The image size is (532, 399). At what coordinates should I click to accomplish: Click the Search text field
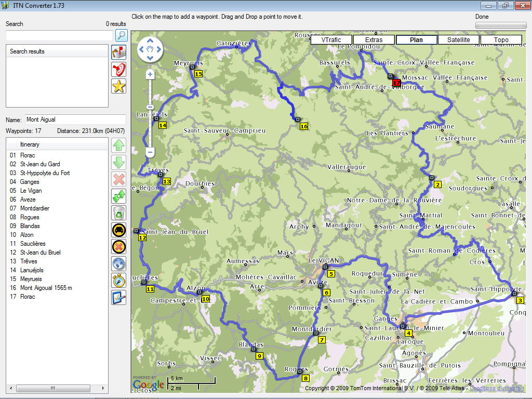pos(59,35)
